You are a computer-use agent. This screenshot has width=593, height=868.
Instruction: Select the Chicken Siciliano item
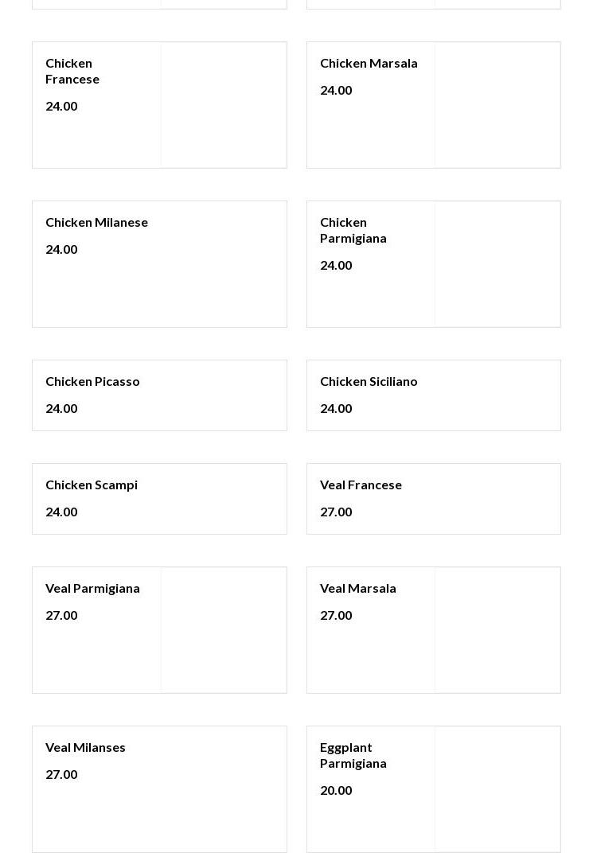click(369, 381)
